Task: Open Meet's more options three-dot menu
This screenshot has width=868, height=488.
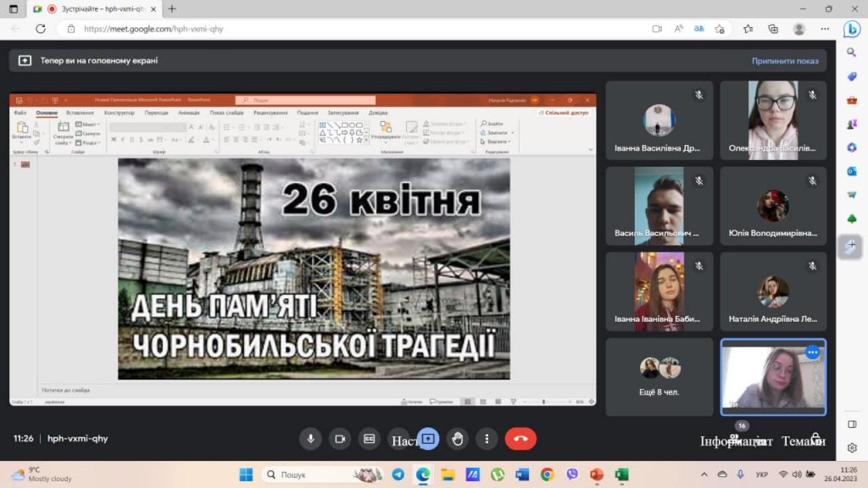Action: tap(487, 439)
